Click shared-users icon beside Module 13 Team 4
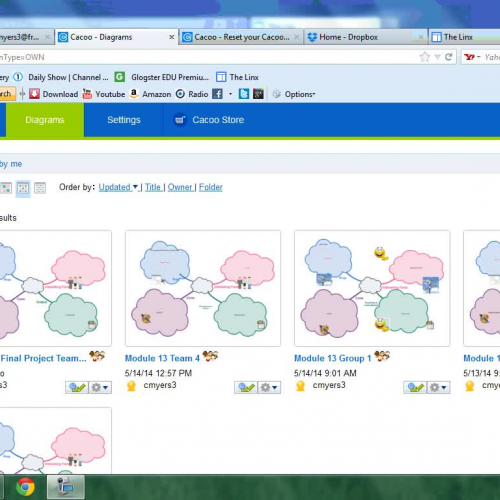Viewport: 500px width, 500px height. (210, 356)
